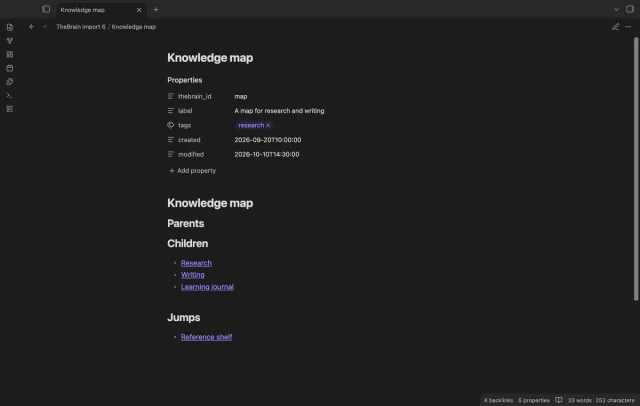Expand the tab list chevron
The height and width of the screenshot is (406, 640).
click(x=616, y=9)
